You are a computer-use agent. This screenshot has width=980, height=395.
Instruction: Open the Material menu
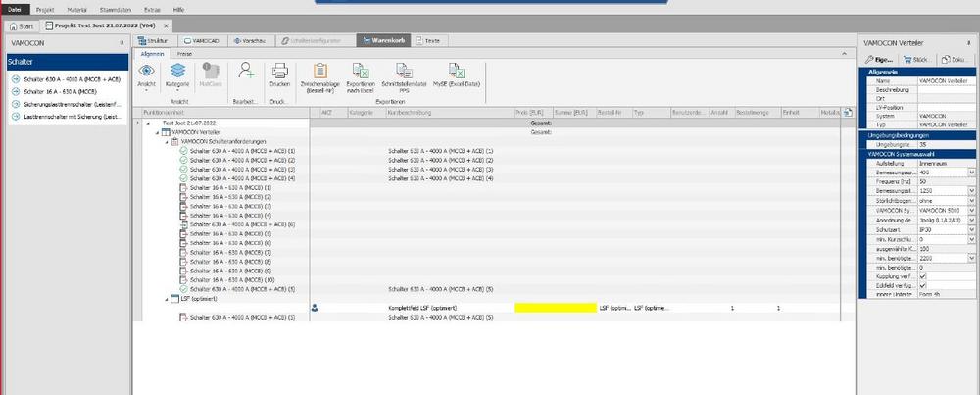tap(77, 10)
